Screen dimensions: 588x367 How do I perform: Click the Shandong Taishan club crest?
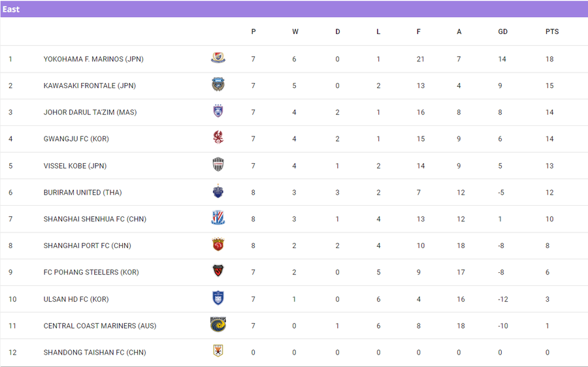pyautogui.click(x=218, y=352)
